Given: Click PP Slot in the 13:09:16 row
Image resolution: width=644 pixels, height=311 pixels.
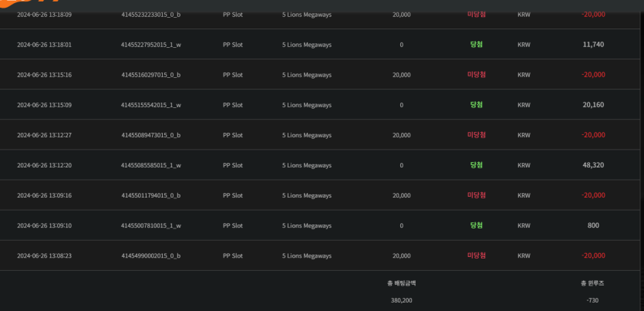Looking at the screenshot, I should coord(233,195).
